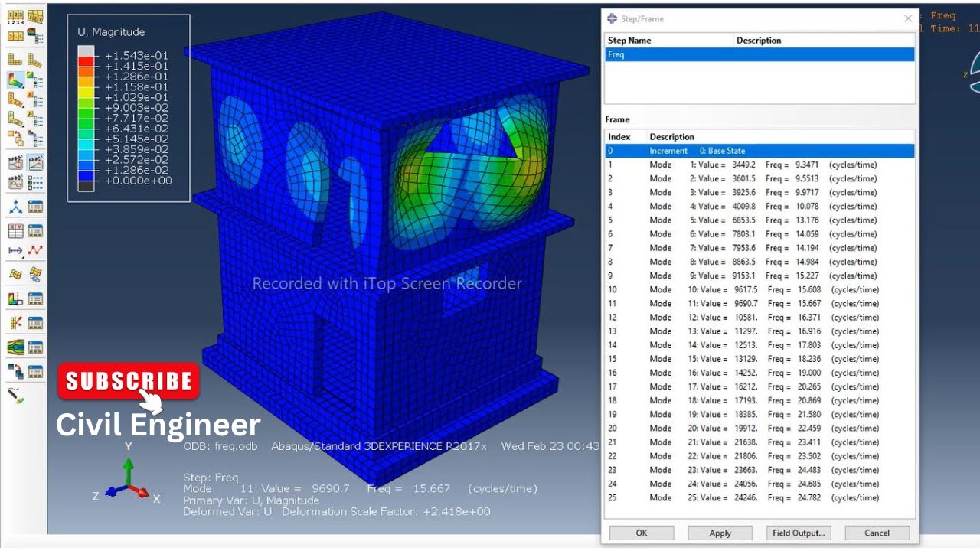980x551 pixels.
Task: Start Animate Time History tool
Action: coord(35,162)
